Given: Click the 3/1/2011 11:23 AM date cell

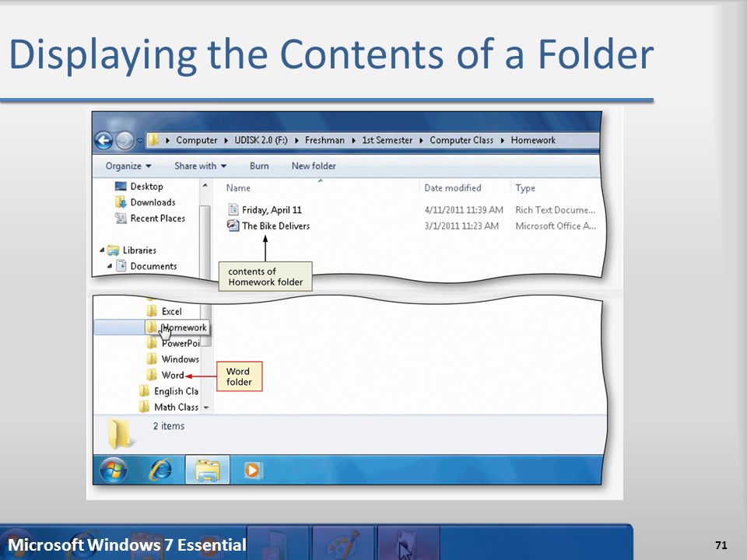Looking at the screenshot, I should pos(461,226).
